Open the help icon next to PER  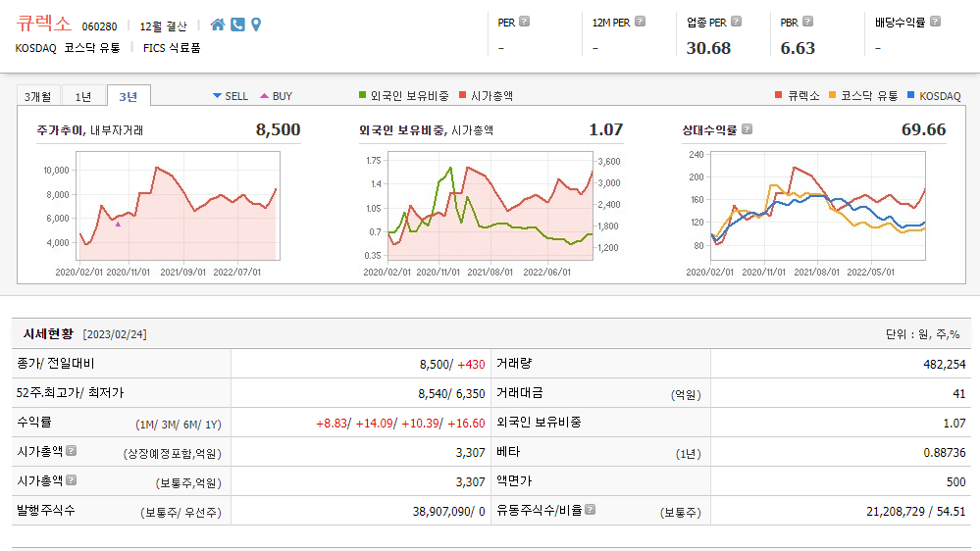pos(525,22)
